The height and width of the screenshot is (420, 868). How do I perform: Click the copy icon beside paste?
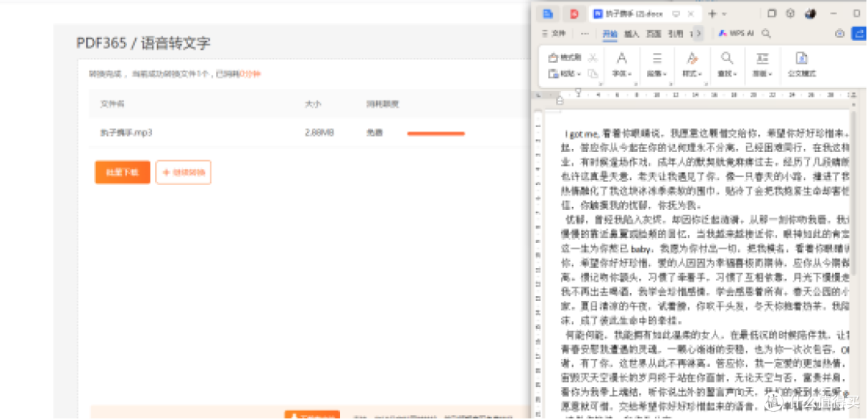coord(593,73)
